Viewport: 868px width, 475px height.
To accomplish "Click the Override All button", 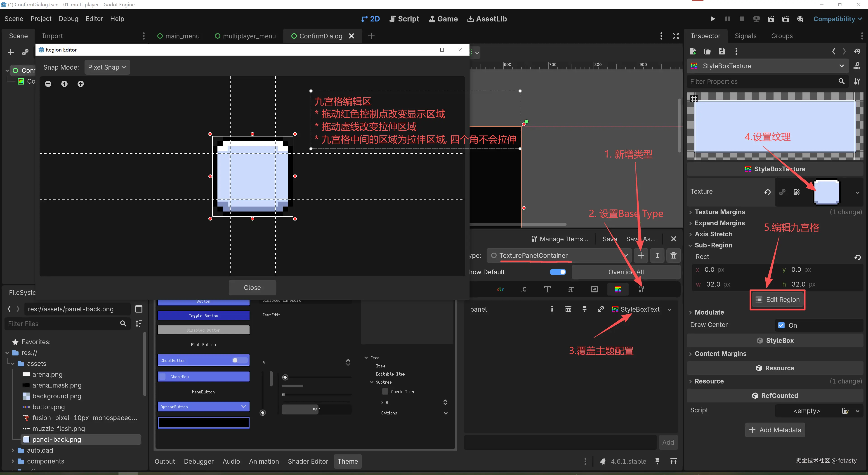I will [x=626, y=272].
